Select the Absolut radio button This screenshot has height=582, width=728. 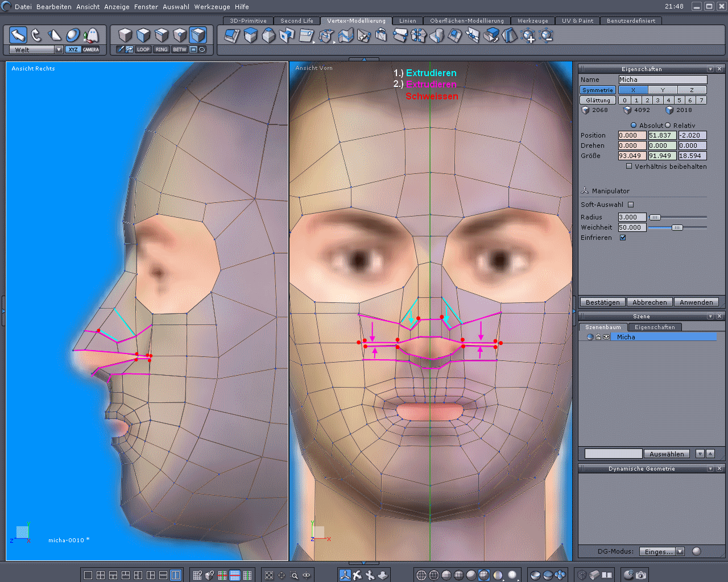click(634, 125)
